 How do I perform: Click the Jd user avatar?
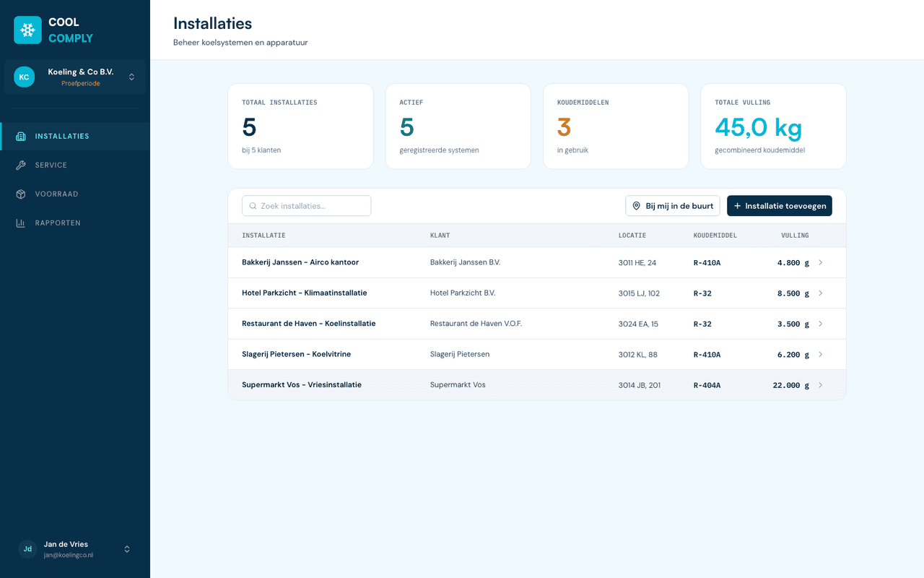tap(27, 549)
